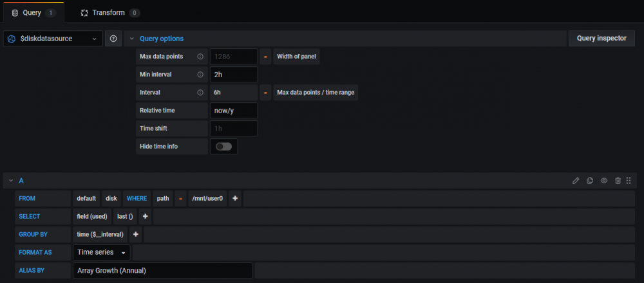Click the Relative time field with now/y
This screenshot has width=644, height=283.
tap(234, 111)
